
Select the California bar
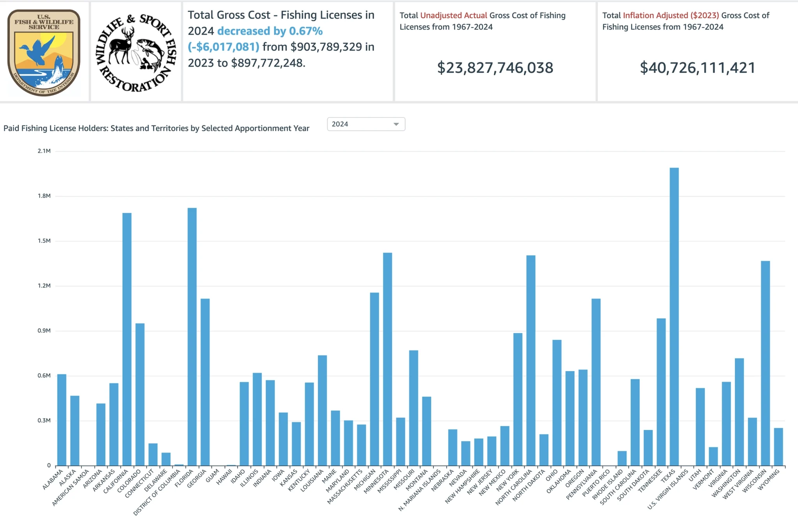pos(127,339)
